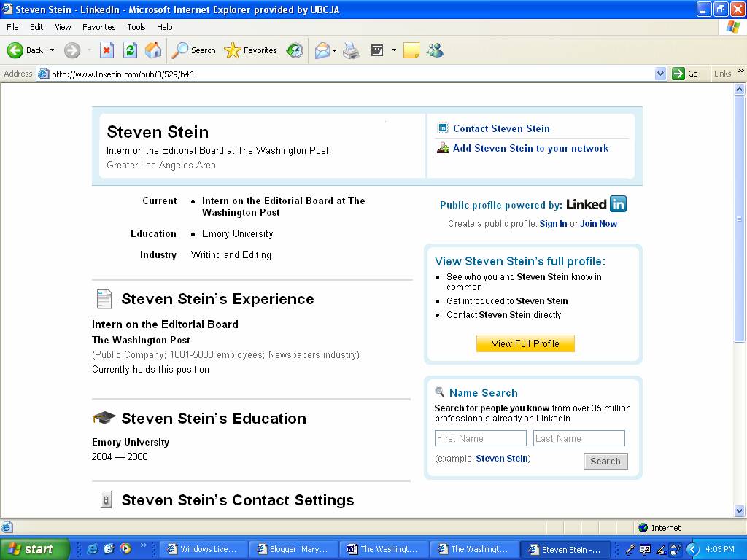The width and height of the screenshot is (747, 560).
Task: Click the Internet zone globe in status bar
Action: pos(643,528)
